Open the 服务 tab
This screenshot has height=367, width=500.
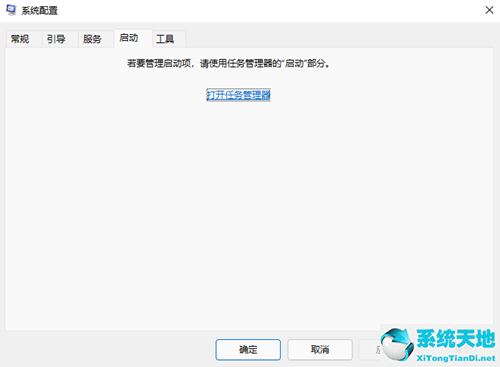96,39
